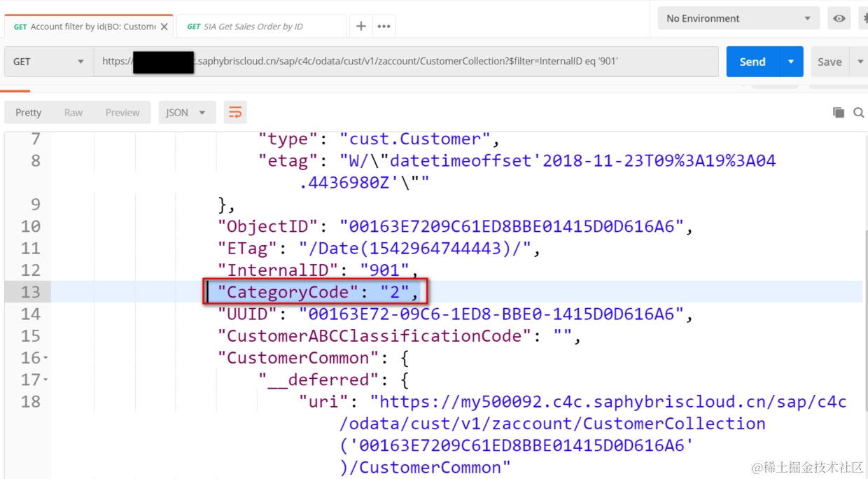The height and width of the screenshot is (479, 868).
Task: Open the tab options three-dots menu
Action: 384,26
